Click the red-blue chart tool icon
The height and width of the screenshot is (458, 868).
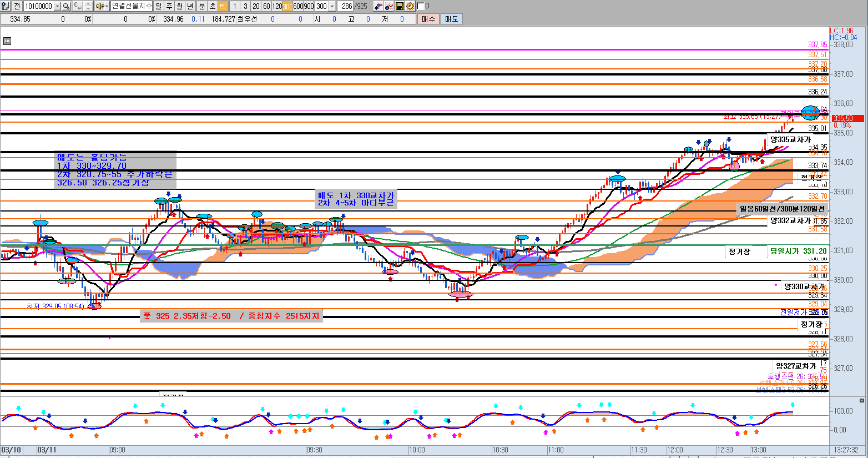[x=379, y=6]
